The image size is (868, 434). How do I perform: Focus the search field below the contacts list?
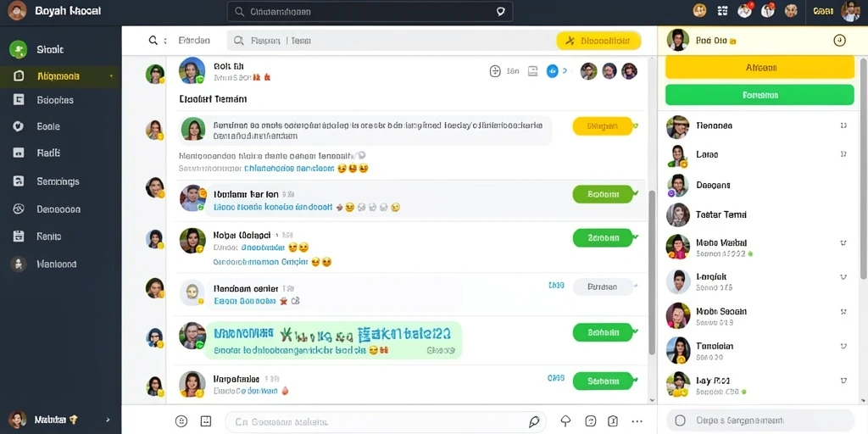pos(760,420)
